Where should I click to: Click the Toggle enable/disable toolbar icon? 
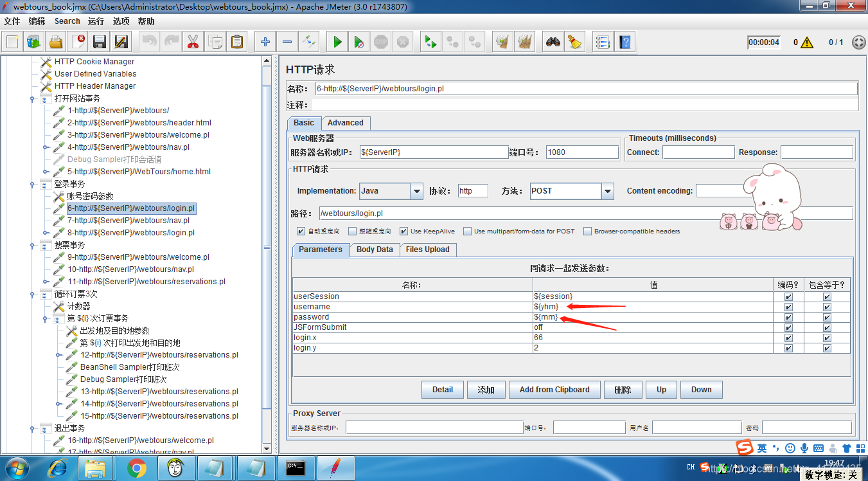coord(309,42)
